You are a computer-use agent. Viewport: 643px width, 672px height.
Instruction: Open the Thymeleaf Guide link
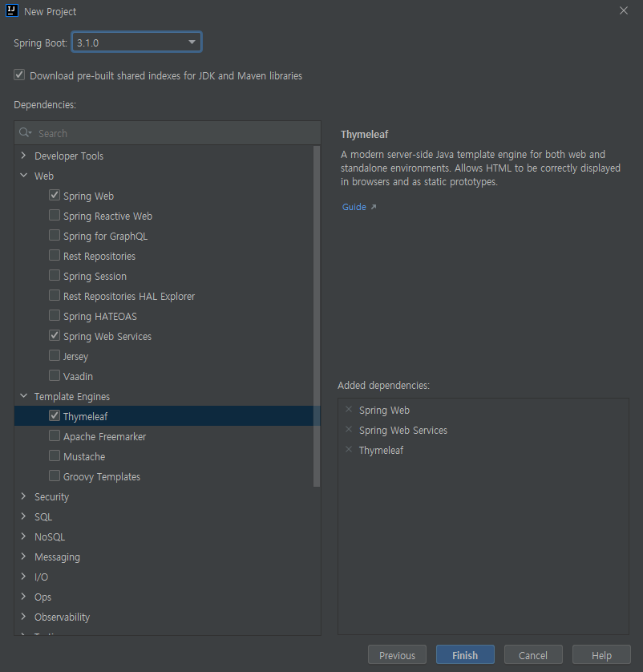click(x=354, y=207)
